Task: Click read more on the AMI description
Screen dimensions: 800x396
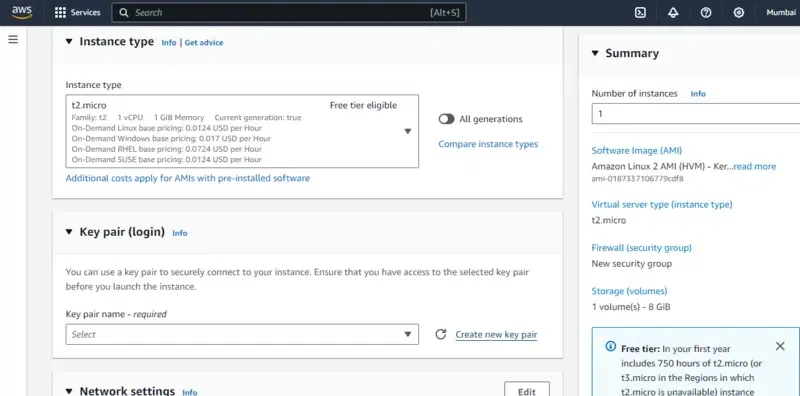Action: (755, 166)
